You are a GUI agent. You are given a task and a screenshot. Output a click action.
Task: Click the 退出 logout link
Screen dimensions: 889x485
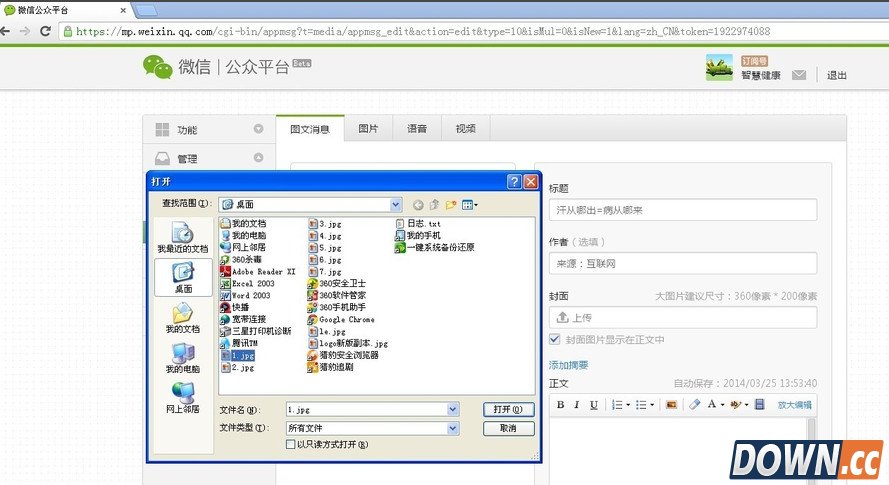[836, 75]
